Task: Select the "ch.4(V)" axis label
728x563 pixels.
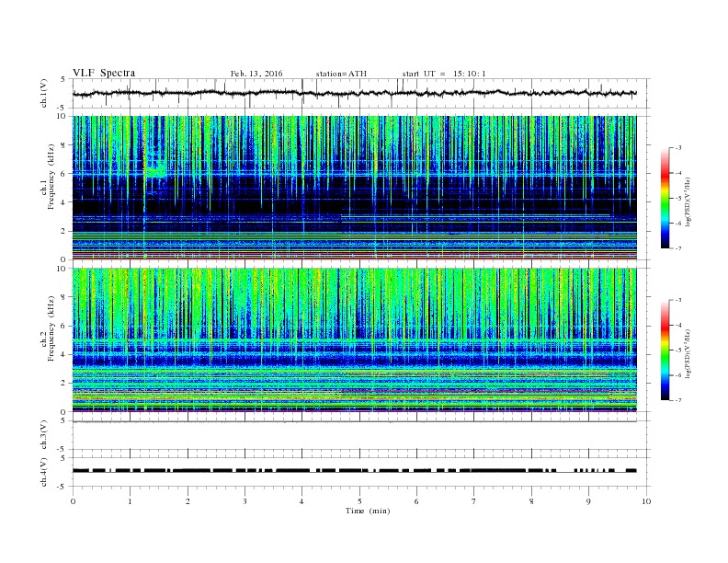Action: (44, 472)
